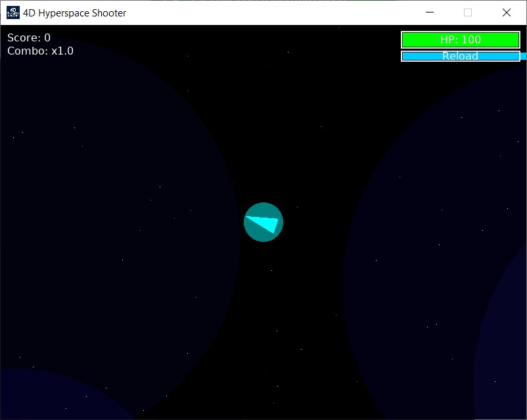The image size is (527, 420).
Task: Click the cyan triangle player ship
Action: point(263,223)
